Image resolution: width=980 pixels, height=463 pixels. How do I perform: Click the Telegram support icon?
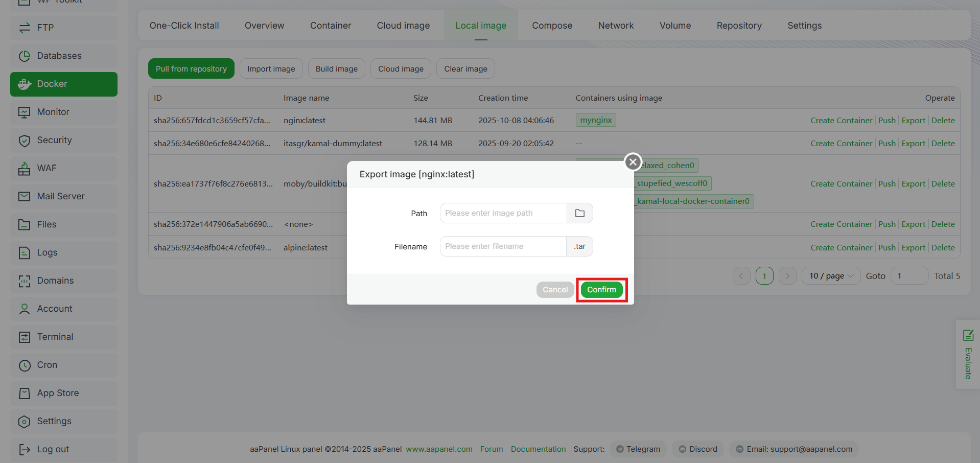620,449
